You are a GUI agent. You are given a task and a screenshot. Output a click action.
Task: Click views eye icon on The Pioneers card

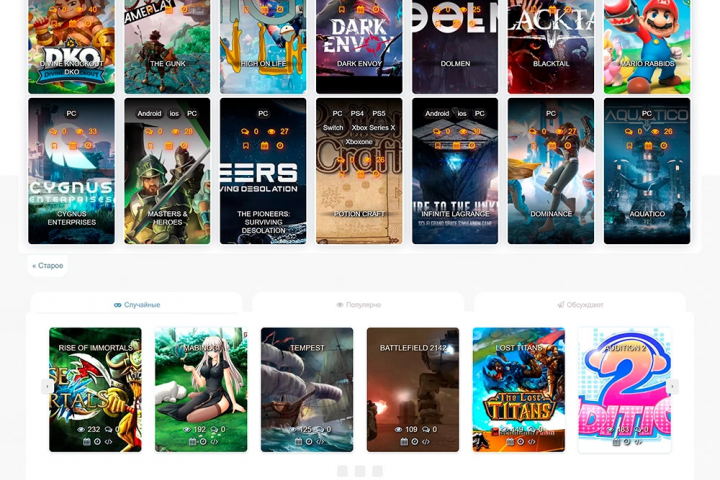click(x=271, y=131)
